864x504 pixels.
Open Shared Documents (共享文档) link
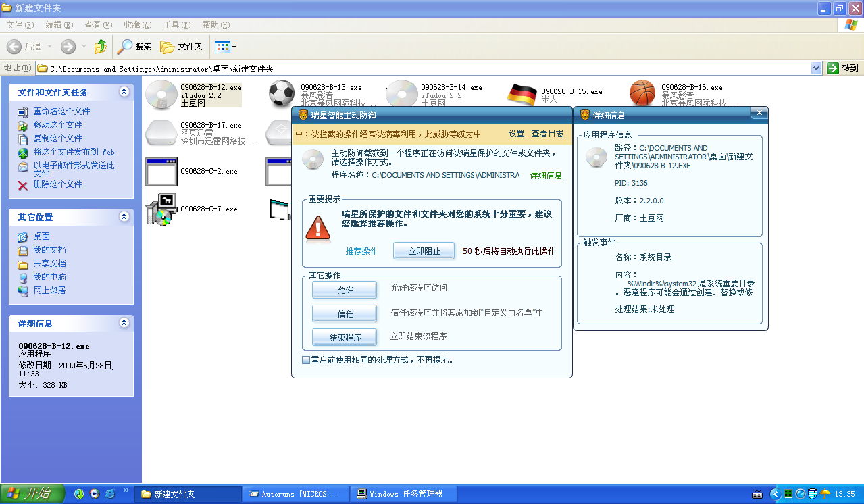pyautogui.click(x=49, y=263)
